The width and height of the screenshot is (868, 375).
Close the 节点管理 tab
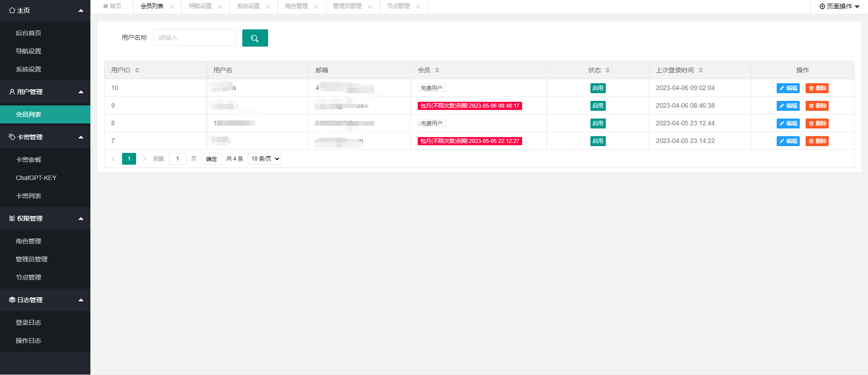click(x=418, y=6)
